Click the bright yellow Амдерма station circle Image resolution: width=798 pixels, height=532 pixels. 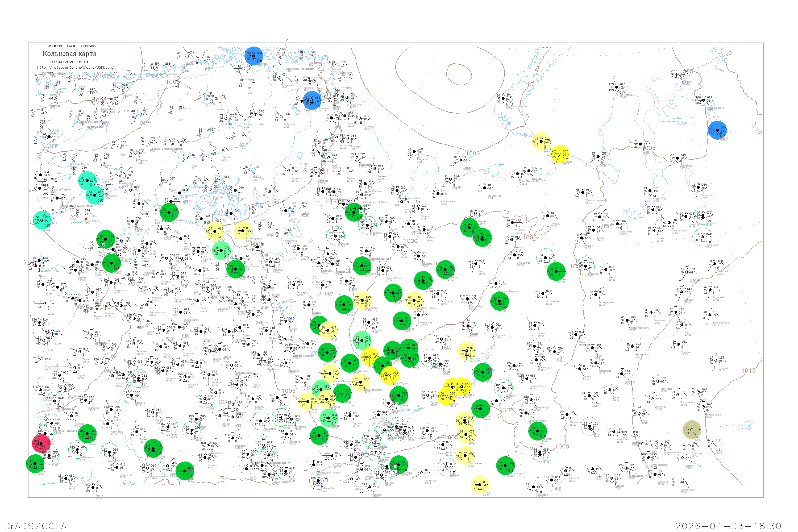click(x=559, y=154)
